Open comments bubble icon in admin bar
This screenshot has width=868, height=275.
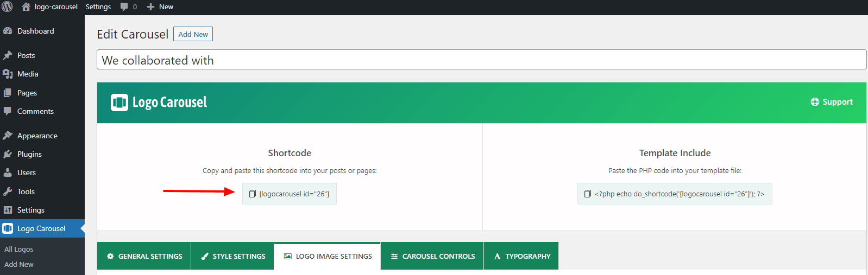[124, 7]
